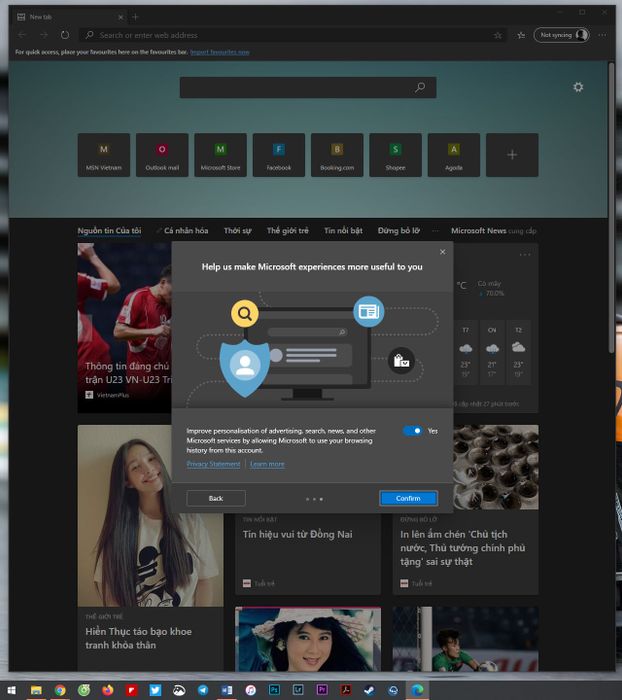Open article Hiền Thục táo bạo khoe
The image size is (622, 700).
click(x=138, y=638)
